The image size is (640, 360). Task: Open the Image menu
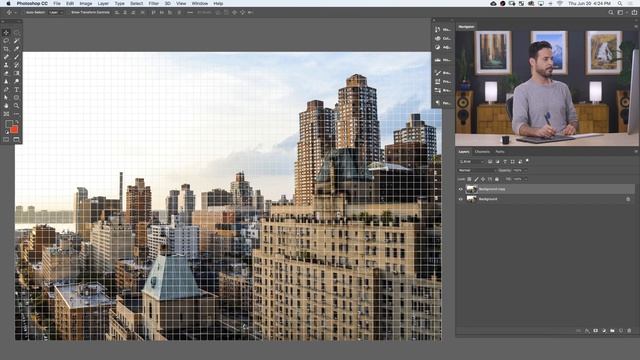click(86, 3)
